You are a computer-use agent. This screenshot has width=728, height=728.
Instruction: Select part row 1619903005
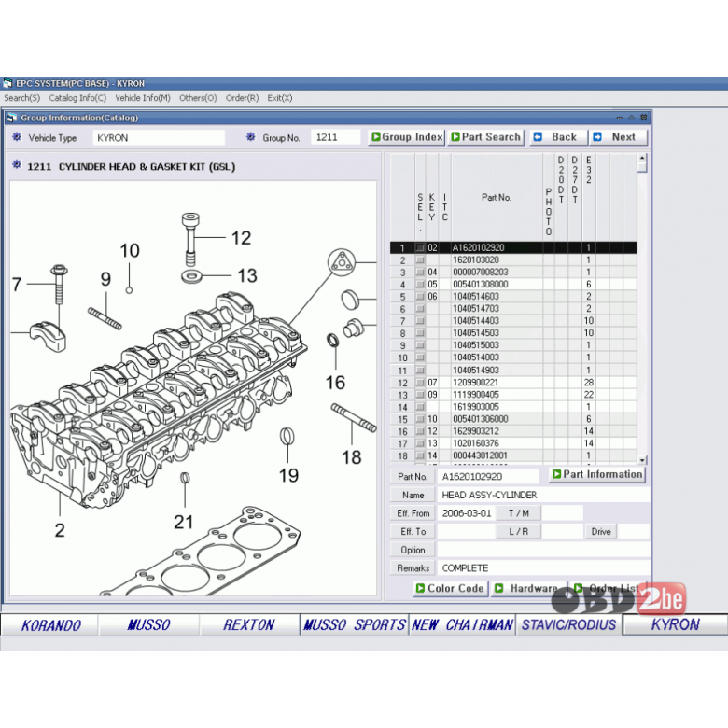[x=513, y=407]
